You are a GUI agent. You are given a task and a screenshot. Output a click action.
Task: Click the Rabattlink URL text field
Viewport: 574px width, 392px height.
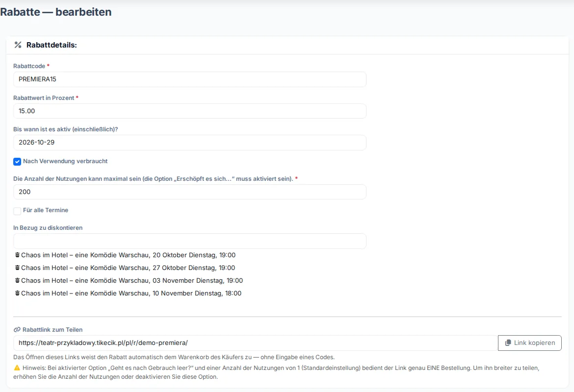point(256,343)
